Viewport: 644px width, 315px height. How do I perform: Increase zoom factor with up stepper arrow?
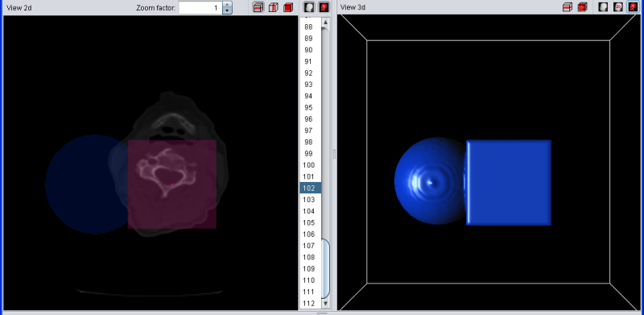(x=228, y=5)
